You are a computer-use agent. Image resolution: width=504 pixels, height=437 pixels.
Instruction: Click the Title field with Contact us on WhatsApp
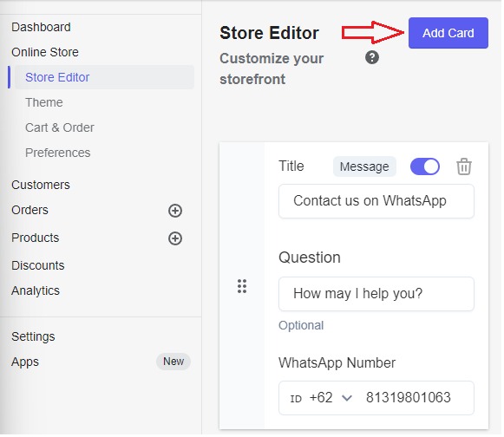(x=377, y=202)
